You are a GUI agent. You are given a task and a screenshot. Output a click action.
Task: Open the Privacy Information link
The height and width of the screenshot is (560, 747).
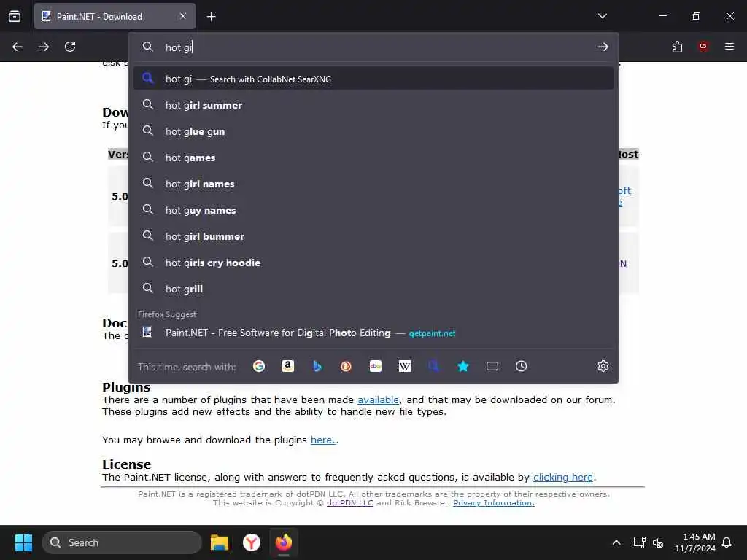tap(494, 503)
